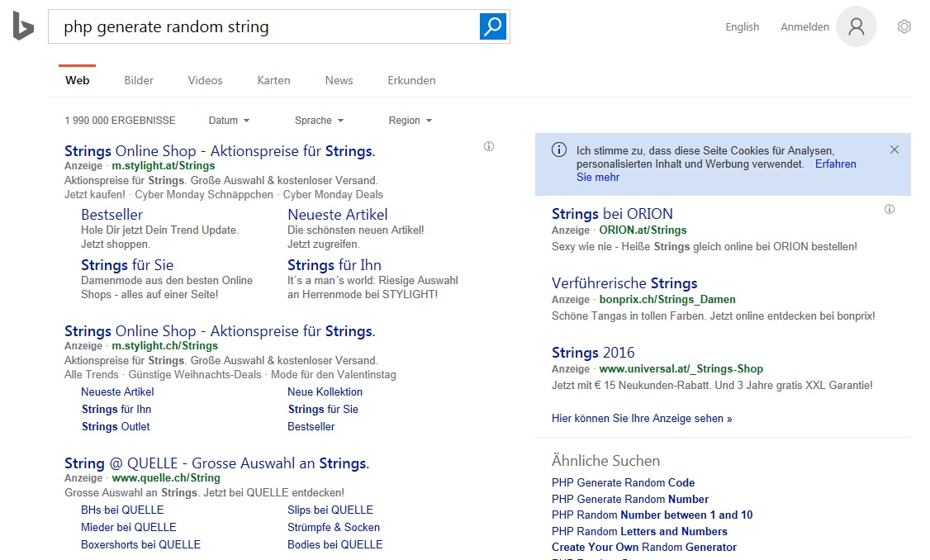Open PHP Random Number between 1 and 10
Viewport: 930px width, 560px height.
pos(652,515)
